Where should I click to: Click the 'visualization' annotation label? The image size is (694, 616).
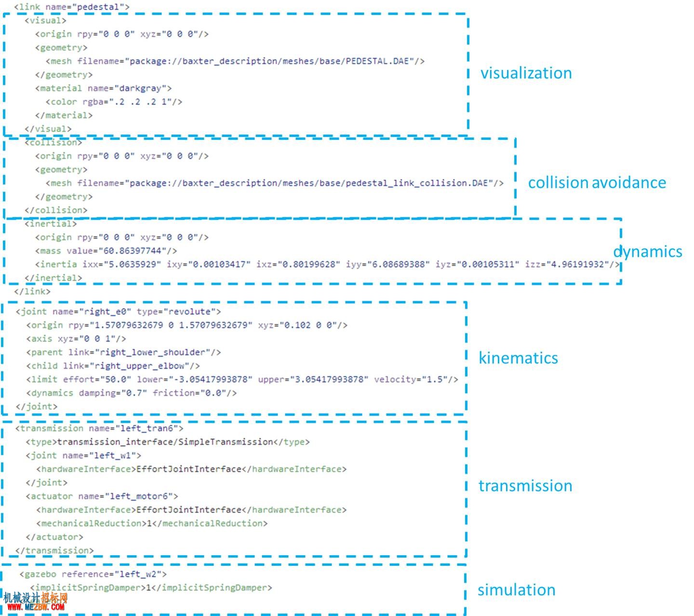click(526, 73)
